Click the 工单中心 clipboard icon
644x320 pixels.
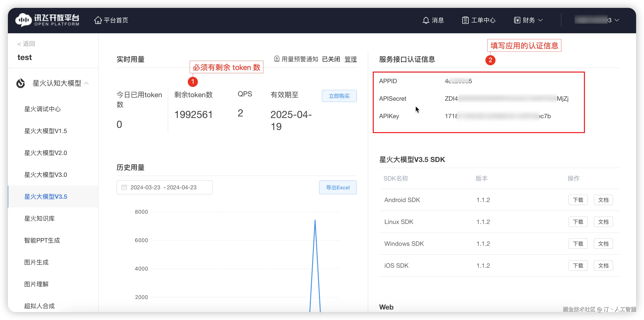tap(465, 20)
